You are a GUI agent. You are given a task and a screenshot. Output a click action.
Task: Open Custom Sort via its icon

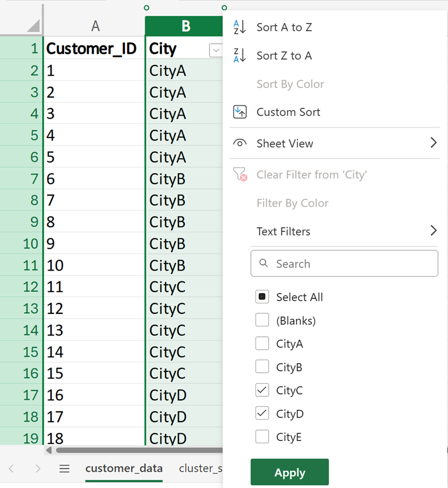tap(239, 112)
